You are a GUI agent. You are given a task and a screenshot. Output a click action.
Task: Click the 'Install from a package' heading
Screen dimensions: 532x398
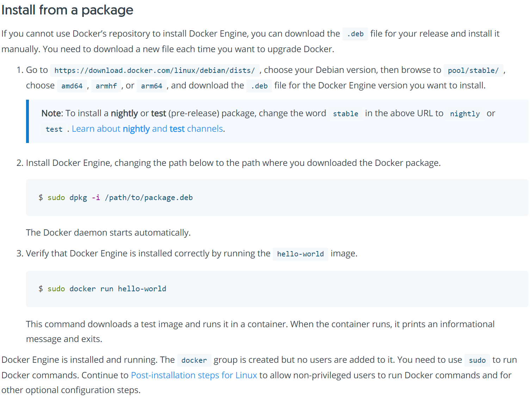(67, 10)
